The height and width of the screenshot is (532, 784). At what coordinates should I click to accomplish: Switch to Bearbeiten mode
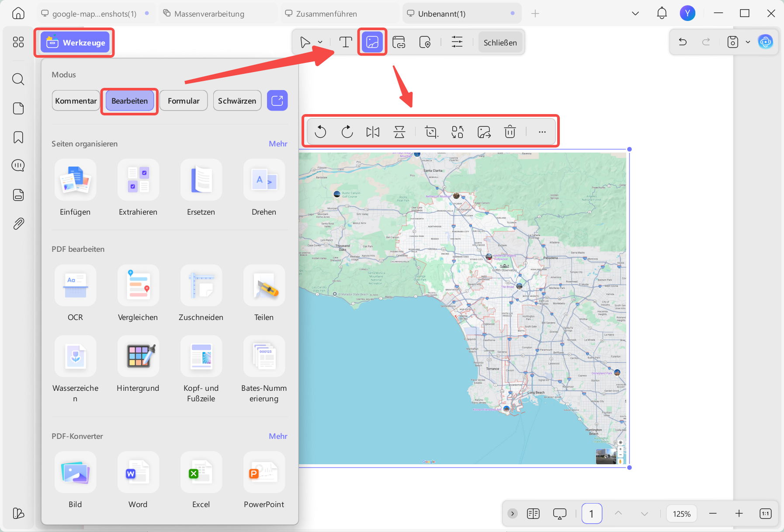(x=130, y=101)
